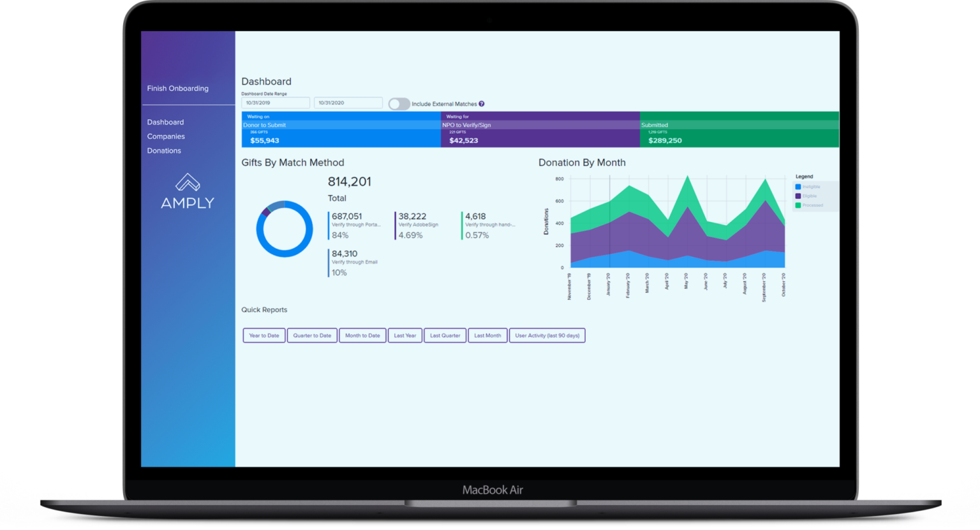The width and height of the screenshot is (980, 530).
Task: Click the Last Quarter report button
Action: [x=445, y=335]
